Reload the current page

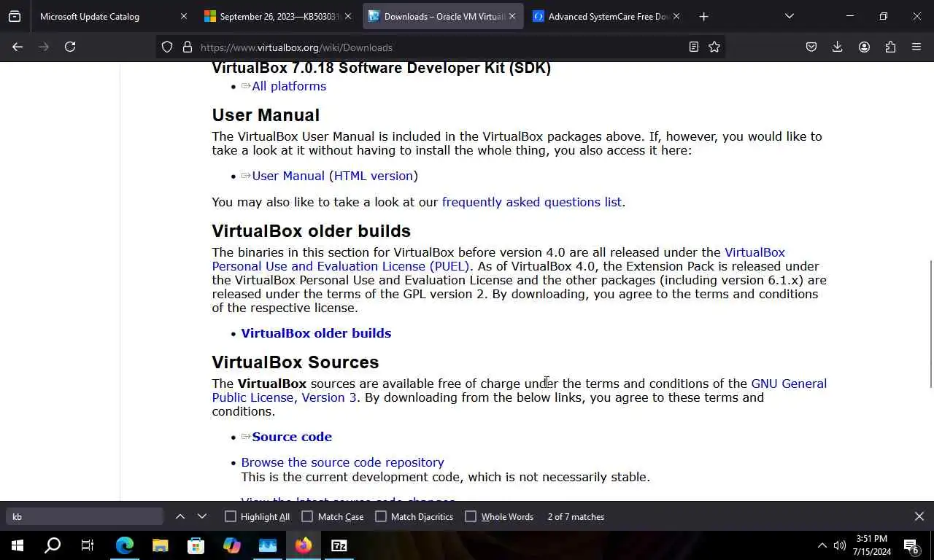tap(70, 47)
